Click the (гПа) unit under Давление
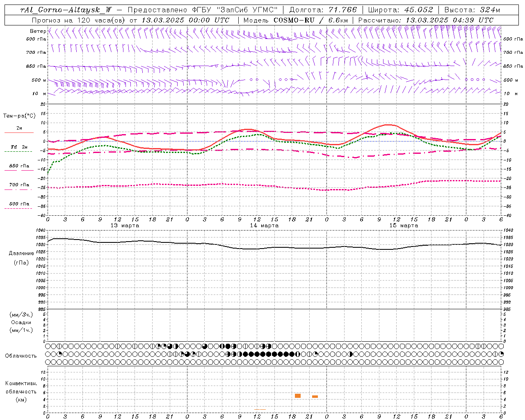The image size is (525, 420). point(21,262)
